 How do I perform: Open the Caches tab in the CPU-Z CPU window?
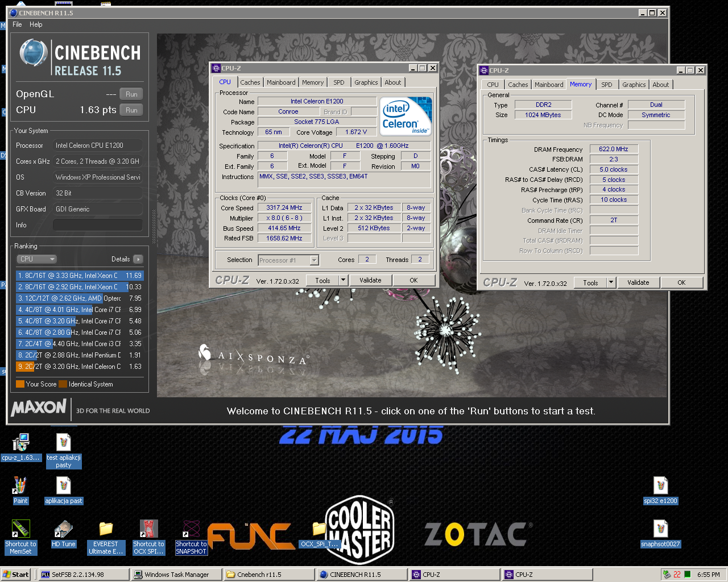coord(250,82)
